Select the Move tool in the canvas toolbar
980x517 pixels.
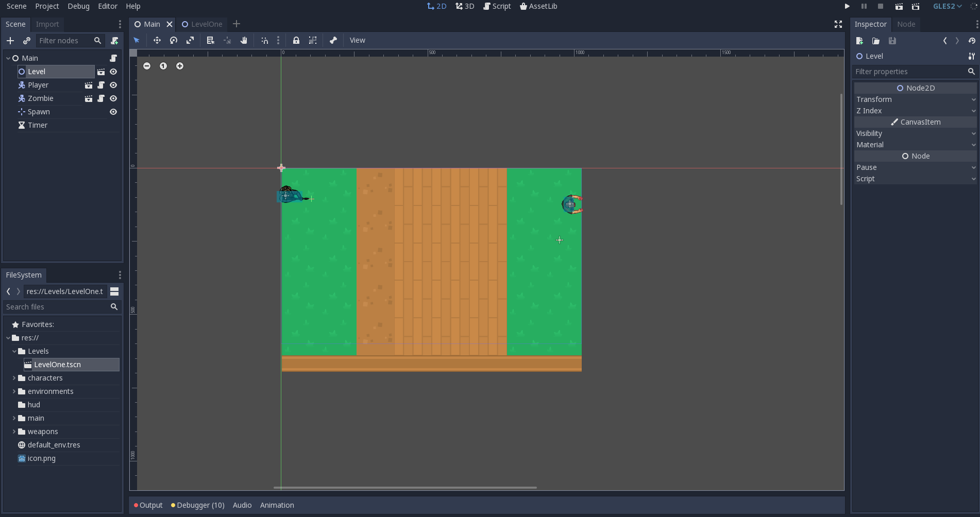click(157, 40)
